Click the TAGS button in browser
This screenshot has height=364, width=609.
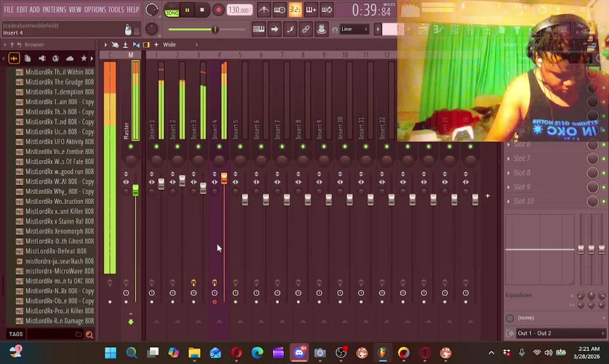(x=16, y=334)
